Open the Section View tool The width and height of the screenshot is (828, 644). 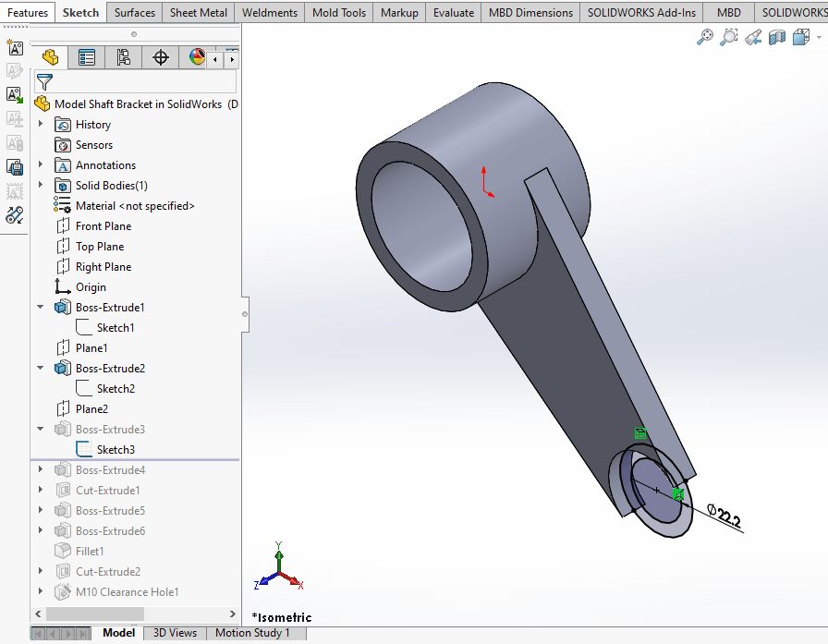tap(776, 37)
